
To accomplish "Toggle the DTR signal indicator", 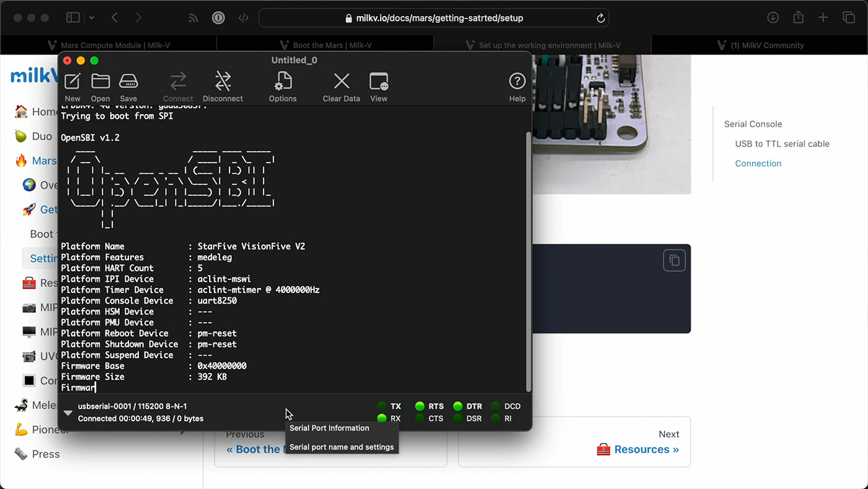I will tap(458, 406).
